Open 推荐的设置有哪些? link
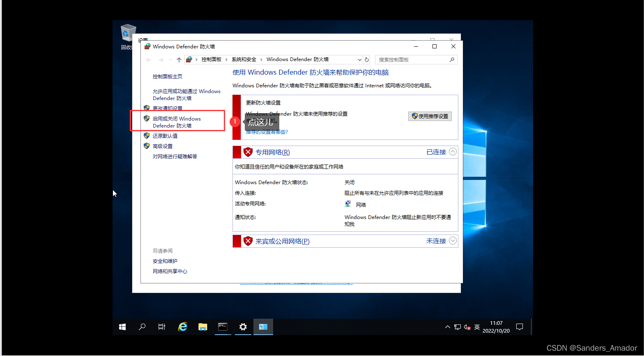 (x=267, y=132)
